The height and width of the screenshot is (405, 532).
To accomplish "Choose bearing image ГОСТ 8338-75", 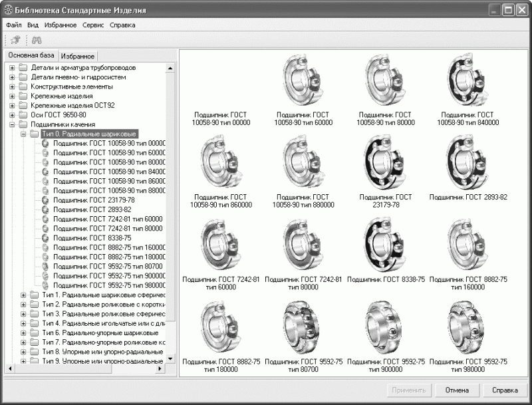I will [x=386, y=245].
